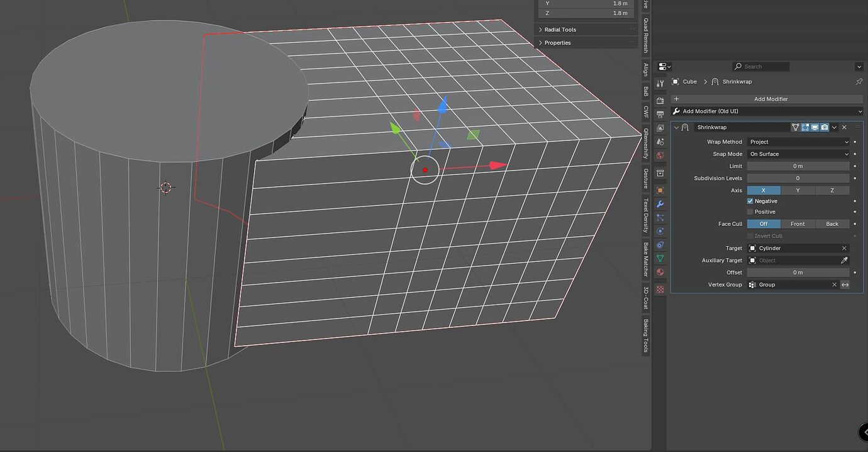Invert the vertex group influence
Screen dimensions: 868x452
tap(845, 285)
